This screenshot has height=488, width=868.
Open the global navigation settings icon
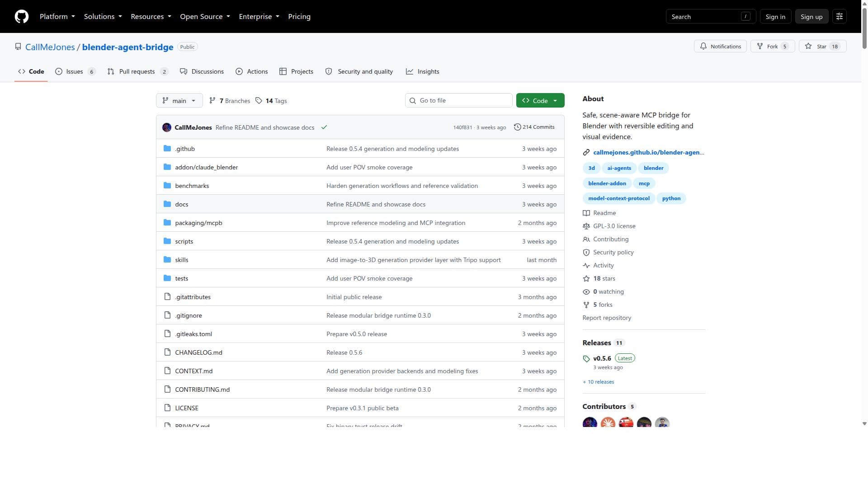coord(840,17)
